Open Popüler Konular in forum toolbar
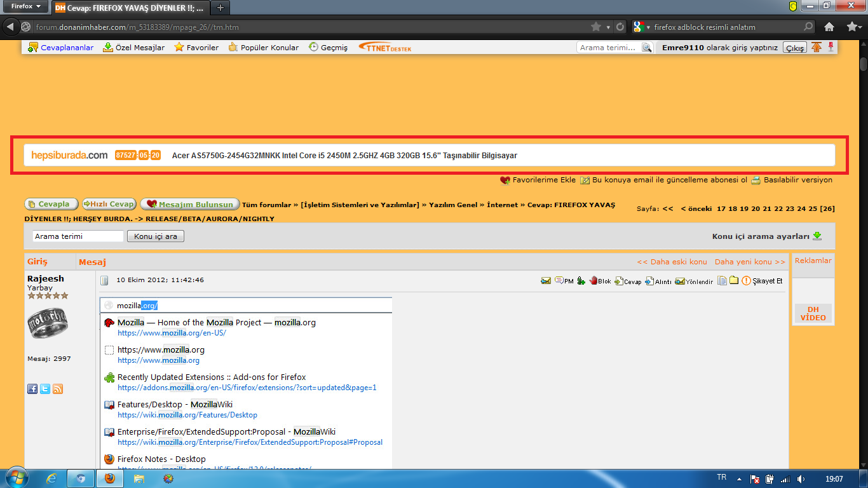The width and height of the screenshot is (868, 488). pyautogui.click(x=263, y=48)
